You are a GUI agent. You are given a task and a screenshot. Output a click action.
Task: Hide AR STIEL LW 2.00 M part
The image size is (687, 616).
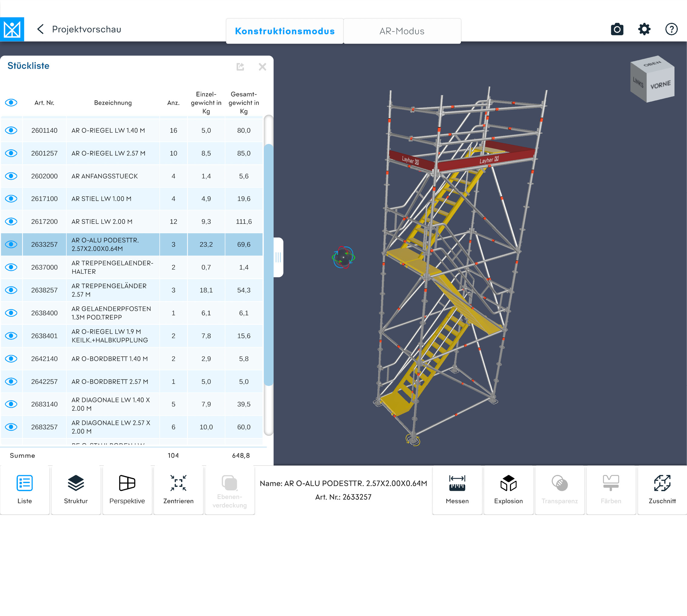pos(11,221)
